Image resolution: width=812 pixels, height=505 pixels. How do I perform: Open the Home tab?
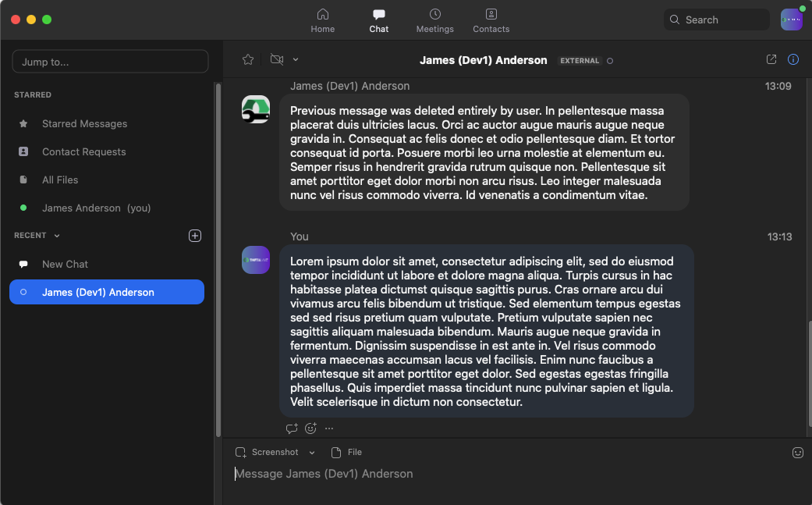tap(323, 21)
